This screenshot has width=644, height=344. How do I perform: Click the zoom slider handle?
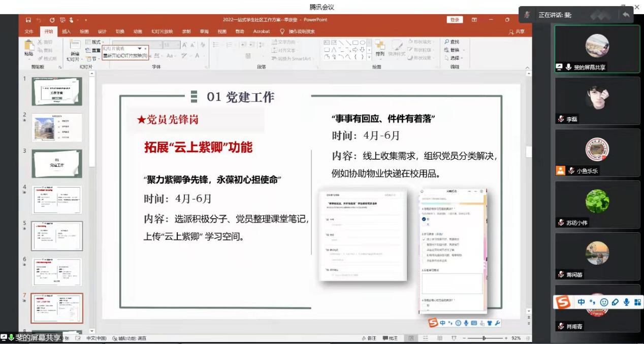(484, 338)
